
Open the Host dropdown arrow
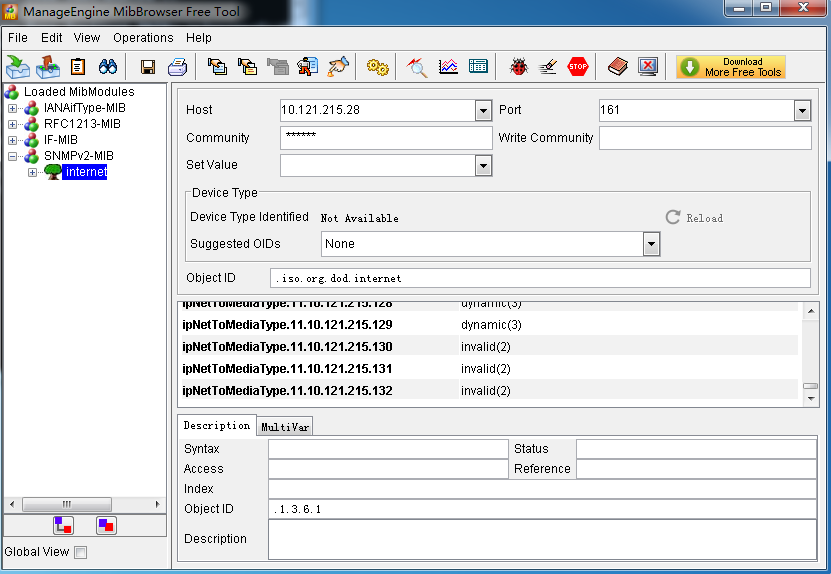[483, 111]
